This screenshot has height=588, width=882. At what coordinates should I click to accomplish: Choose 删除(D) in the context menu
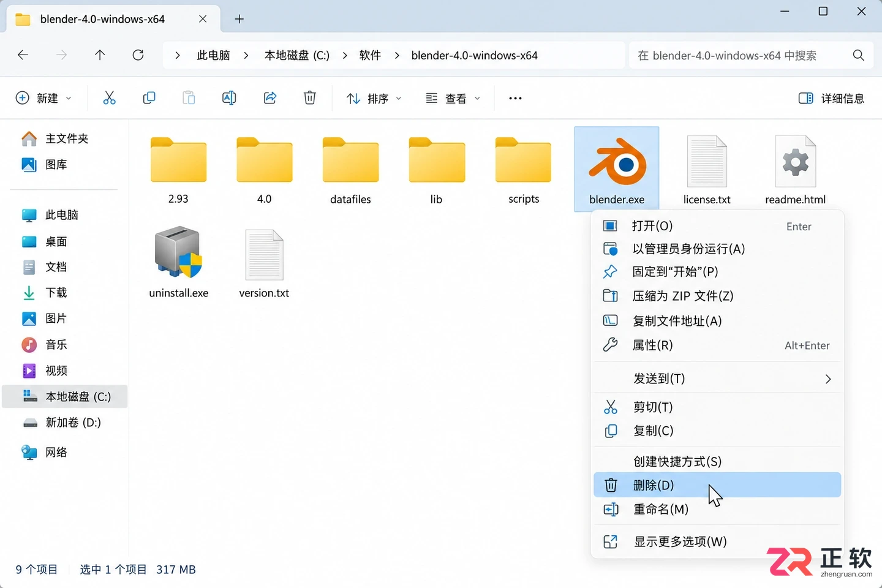[717, 485]
